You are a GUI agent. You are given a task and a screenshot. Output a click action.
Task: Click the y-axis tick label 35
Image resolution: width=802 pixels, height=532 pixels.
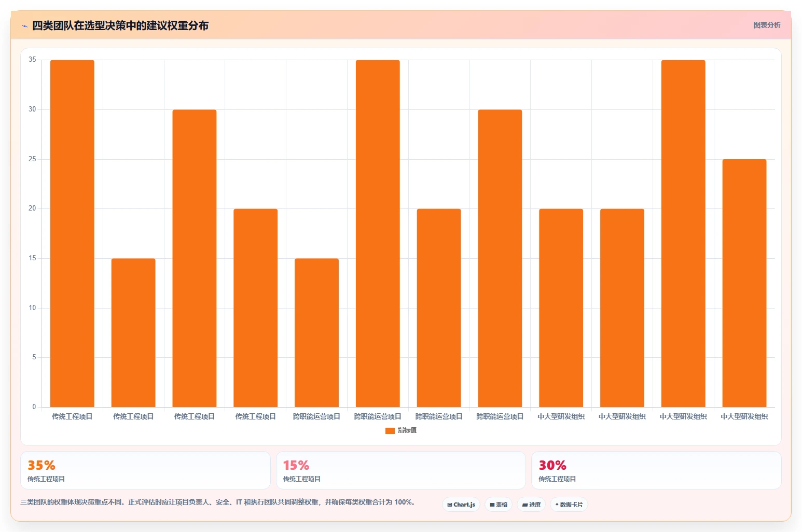click(33, 60)
